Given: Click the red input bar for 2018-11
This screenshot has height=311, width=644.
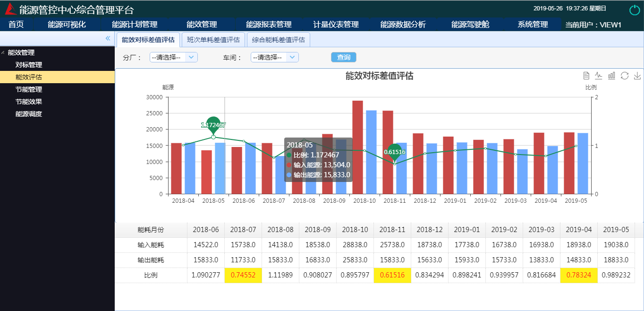Looking at the screenshot, I should tap(388, 152).
